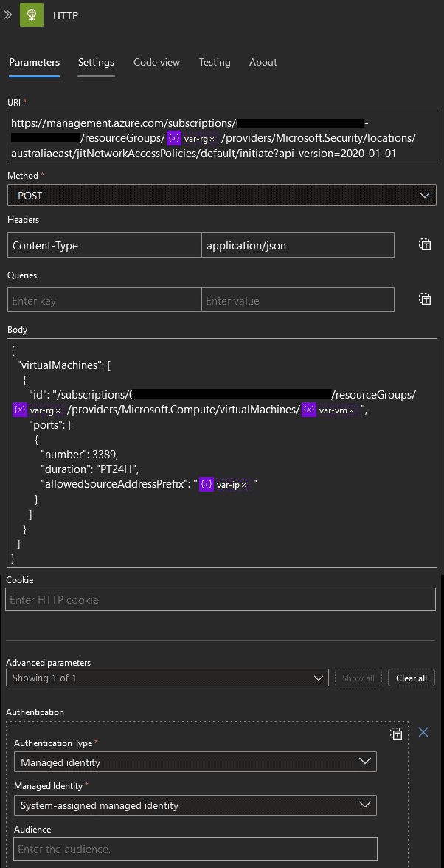Select the var-ip variable token
The width and height of the screenshot is (444, 868).
(224, 484)
